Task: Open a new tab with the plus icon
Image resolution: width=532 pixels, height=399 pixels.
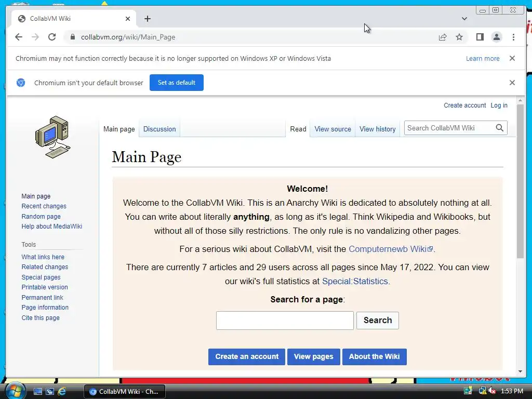Action: 147,19
